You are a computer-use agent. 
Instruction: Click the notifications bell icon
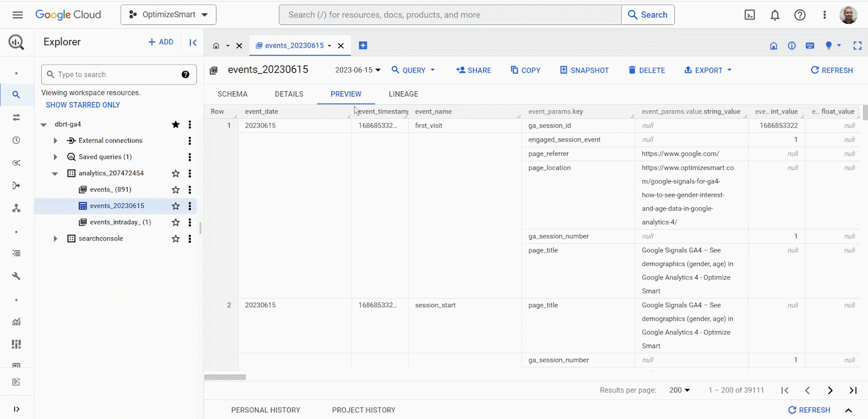point(775,15)
